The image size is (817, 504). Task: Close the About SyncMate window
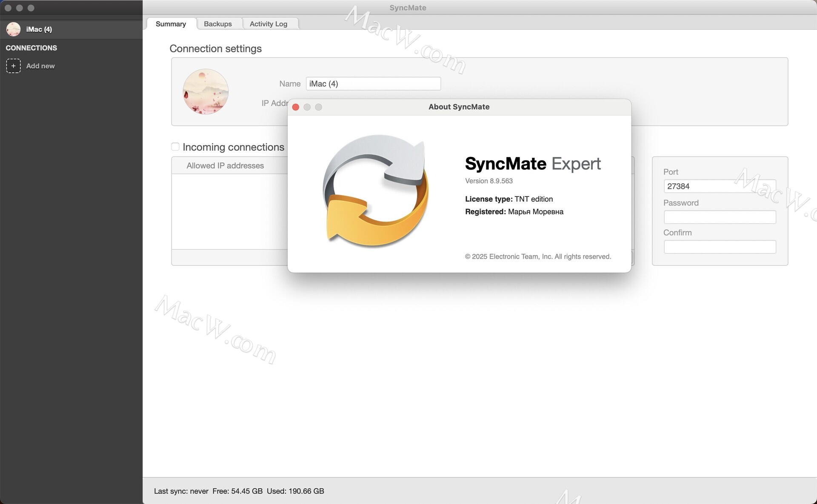click(x=296, y=107)
